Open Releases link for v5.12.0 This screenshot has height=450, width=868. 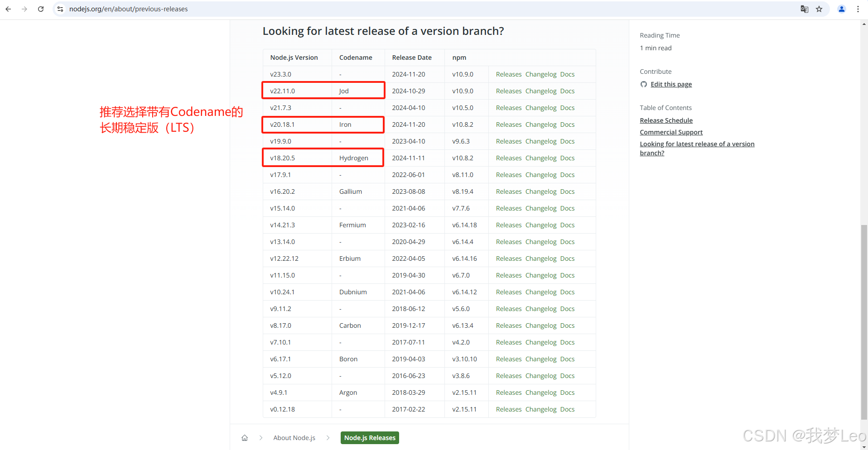pyautogui.click(x=509, y=376)
